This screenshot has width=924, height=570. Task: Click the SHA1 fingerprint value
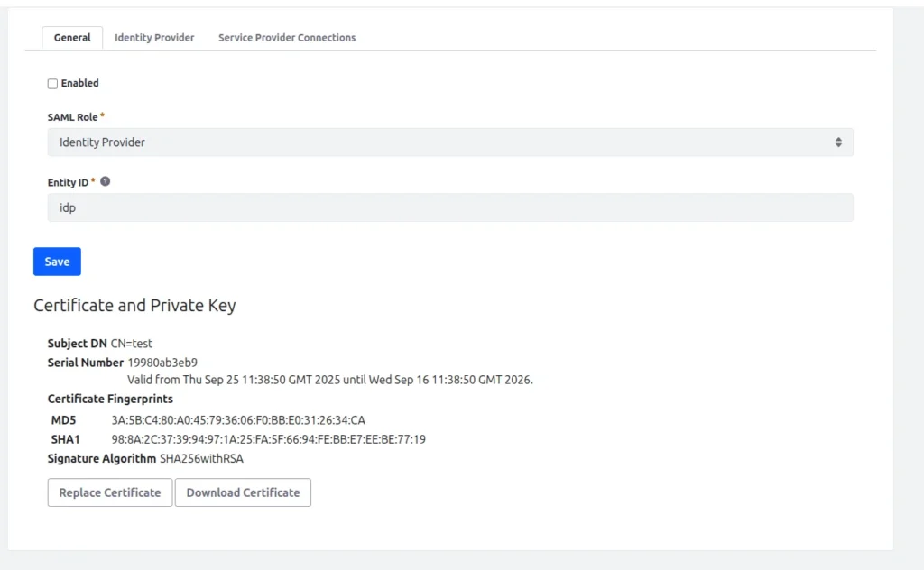268,439
